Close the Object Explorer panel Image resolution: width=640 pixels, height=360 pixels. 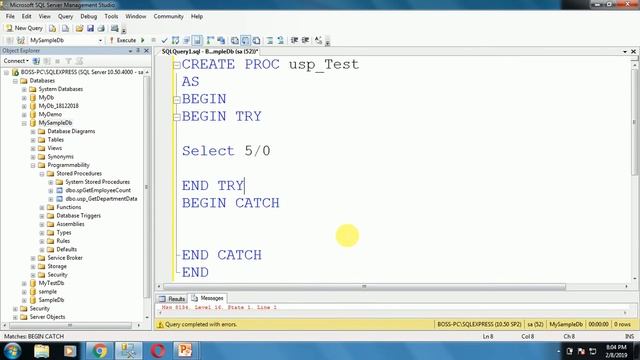tap(146, 51)
